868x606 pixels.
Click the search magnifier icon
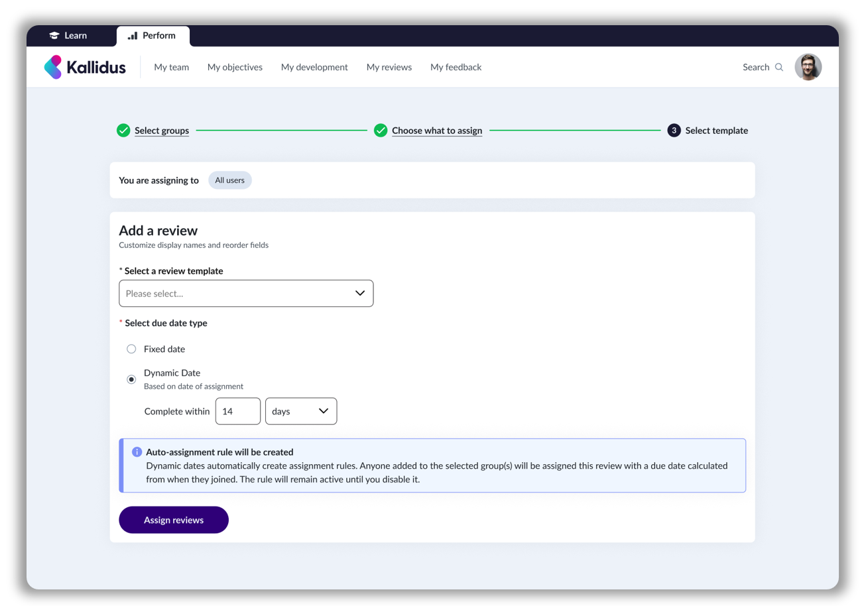(779, 67)
